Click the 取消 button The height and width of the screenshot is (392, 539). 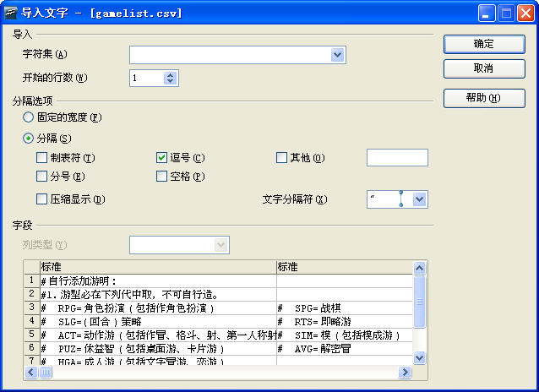pyautogui.click(x=484, y=68)
